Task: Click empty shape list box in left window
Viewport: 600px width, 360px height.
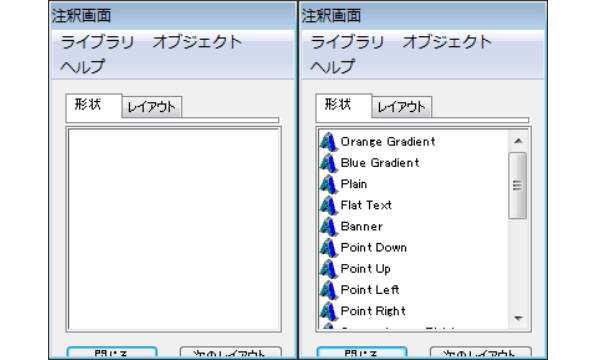Action: point(173,230)
